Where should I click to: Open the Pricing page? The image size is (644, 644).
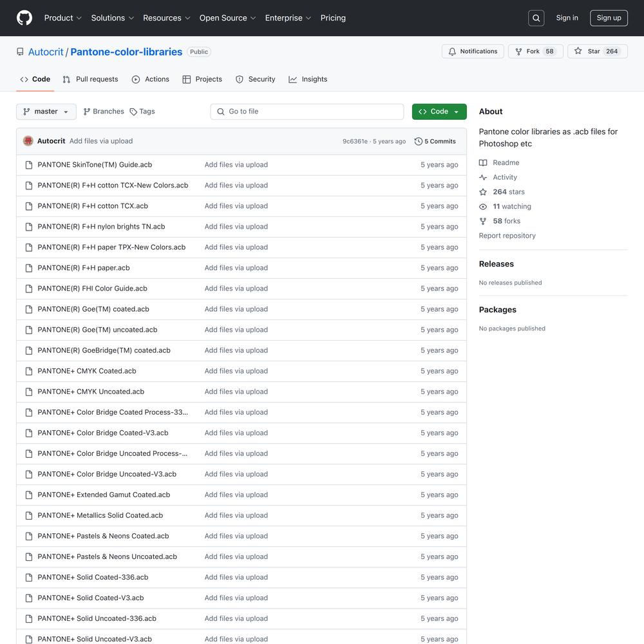(333, 18)
